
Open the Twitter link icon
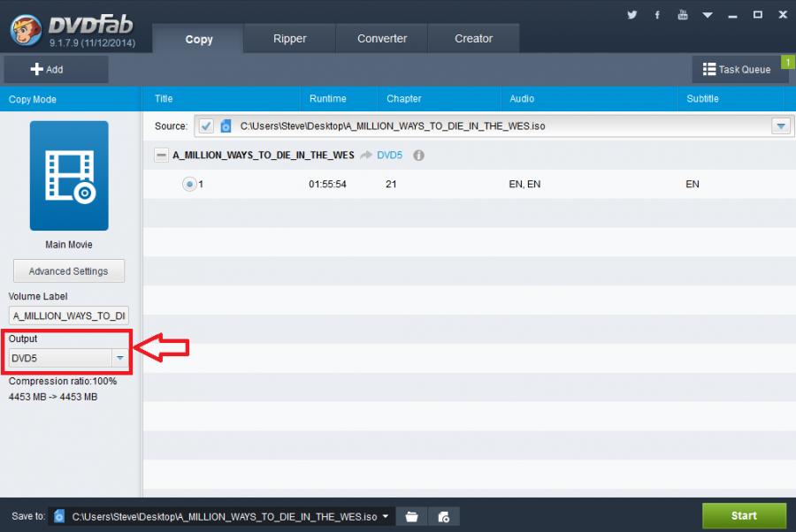(x=631, y=15)
